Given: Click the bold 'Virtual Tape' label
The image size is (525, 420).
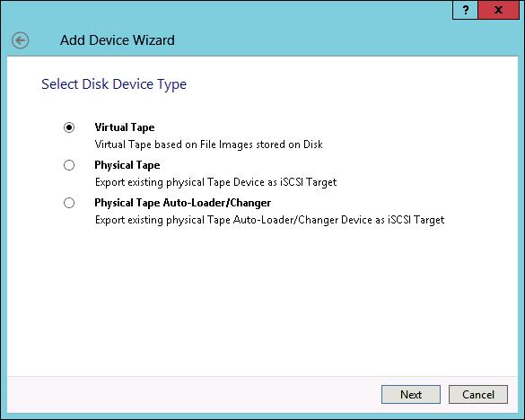Looking at the screenshot, I should pyautogui.click(x=125, y=127).
